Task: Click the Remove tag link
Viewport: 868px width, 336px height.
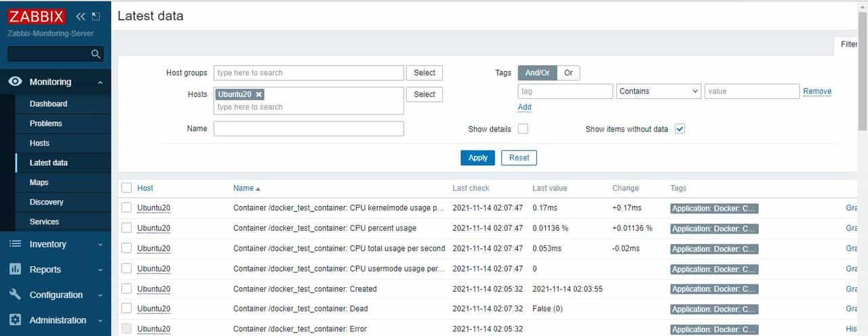Action: 817,91
